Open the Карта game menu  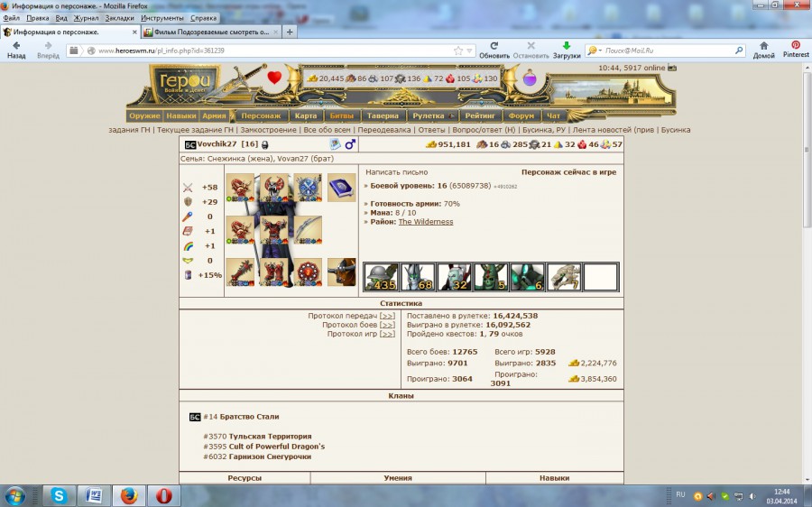pos(306,115)
